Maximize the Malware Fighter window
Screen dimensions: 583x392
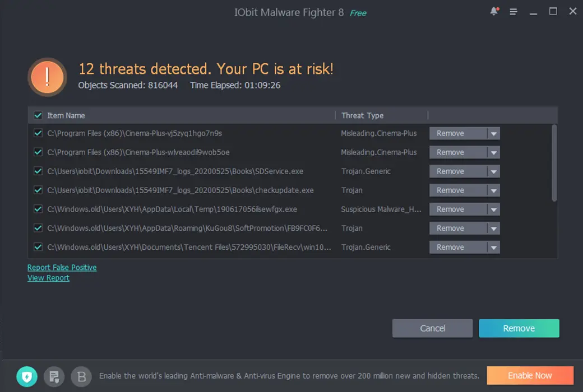point(553,12)
